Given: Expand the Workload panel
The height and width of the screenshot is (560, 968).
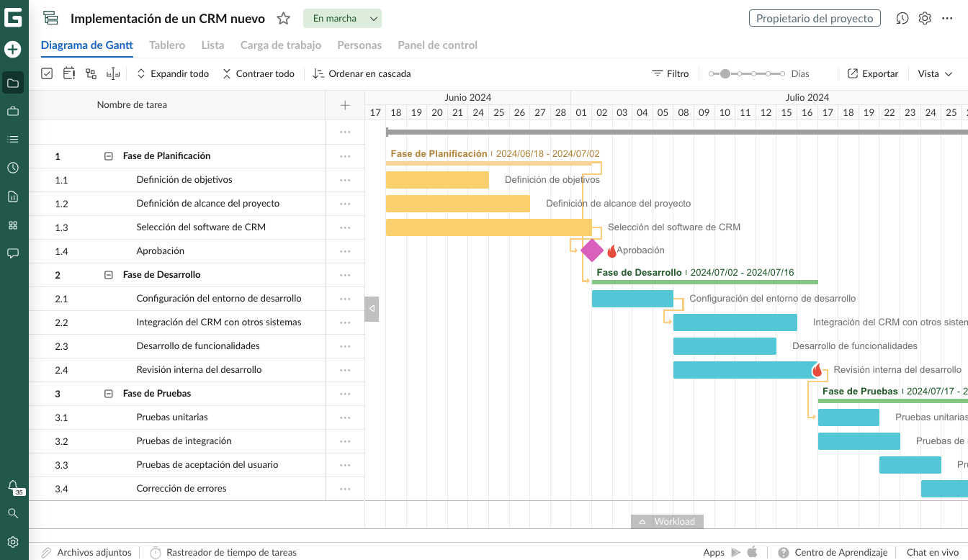Looking at the screenshot, I should coord(667,522).
